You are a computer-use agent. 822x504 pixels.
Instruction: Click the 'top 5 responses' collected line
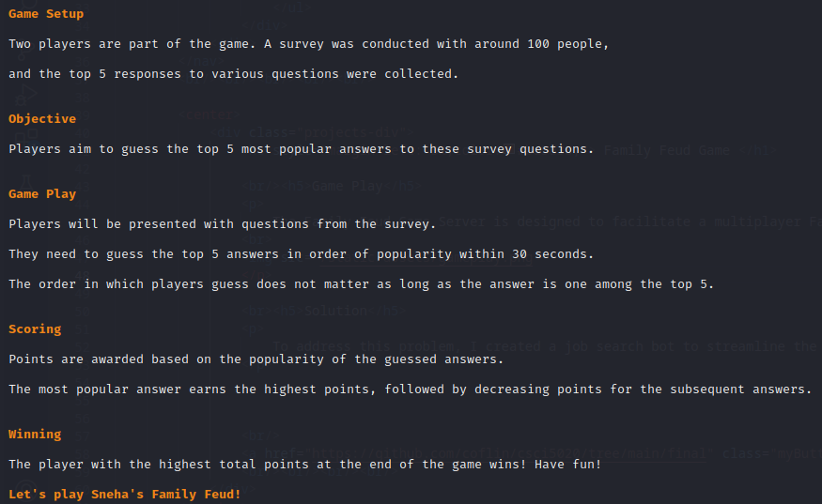tap(233, 74)
